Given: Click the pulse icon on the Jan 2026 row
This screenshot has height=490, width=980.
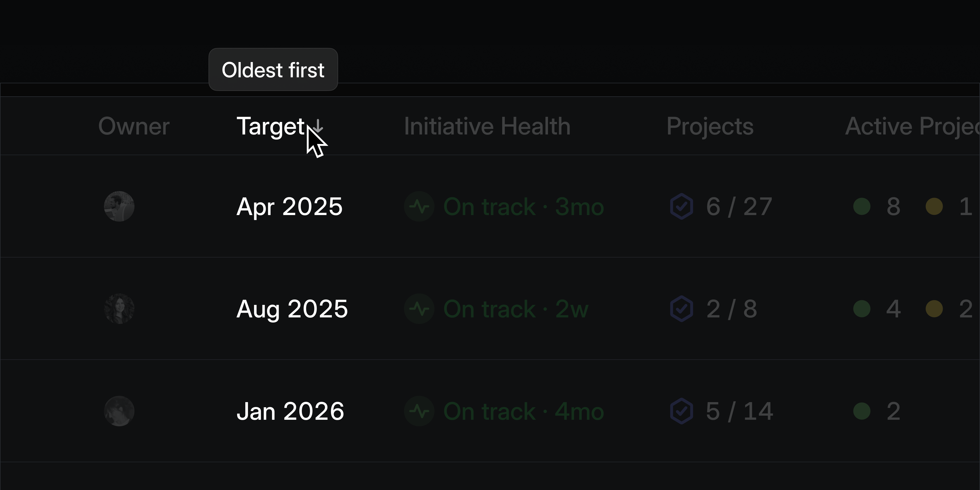Looking at the screenshot, I should click(x=419, y=411).
